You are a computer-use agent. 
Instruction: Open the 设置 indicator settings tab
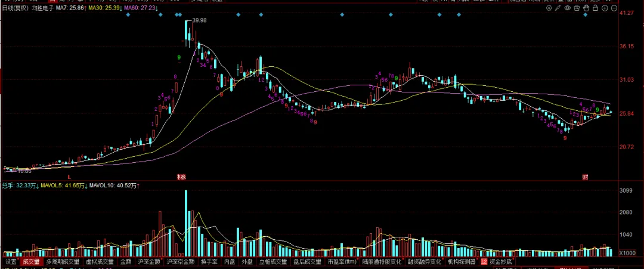[x=11, y=261]
